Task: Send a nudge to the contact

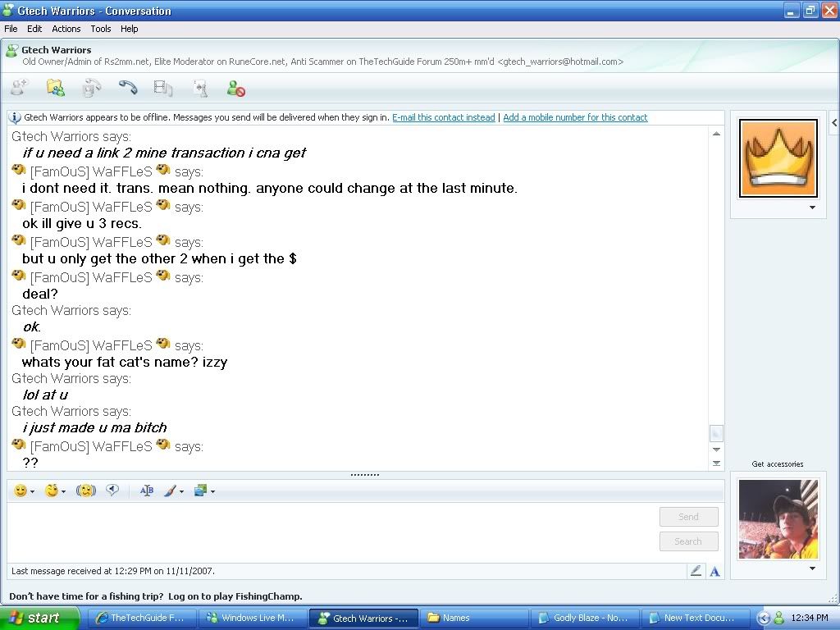Action: click(86, 491)
